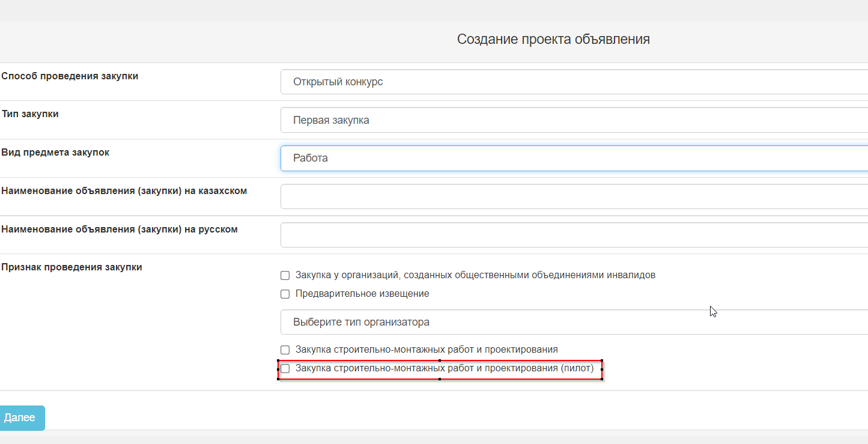Focus the Russian announcement name input field

574,235
